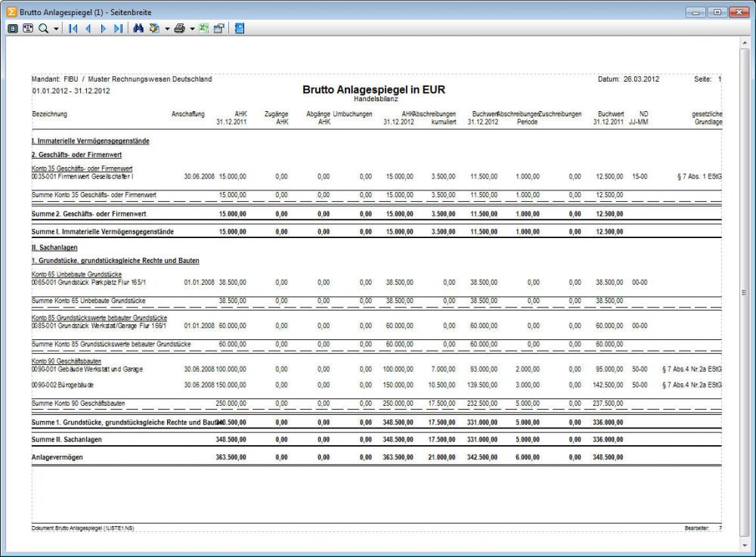This screenshot has height=557, width=756.
Task: Click the vertical scrollbar thumb
Action: tap(745, 292)
